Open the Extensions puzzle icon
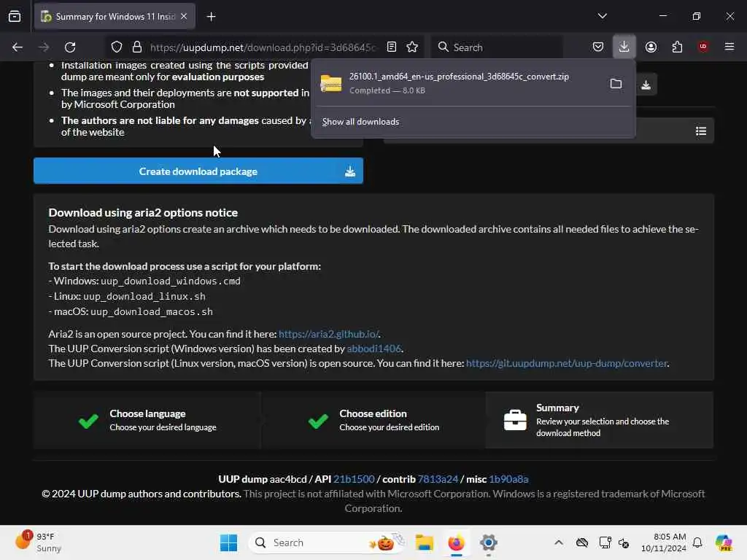This screenshot has width=747, height=560. [677, 47]
